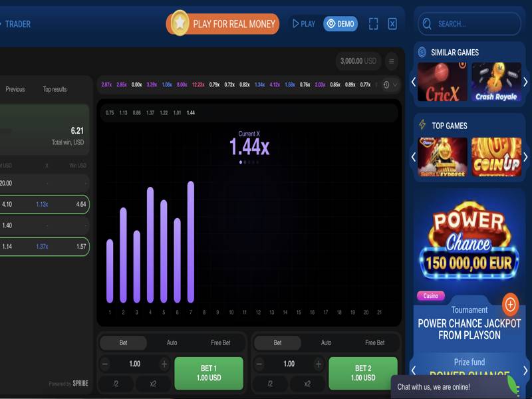The image size is (532, 399).
Task: Click the tallest bar at round 7
Action: point(191,242)
